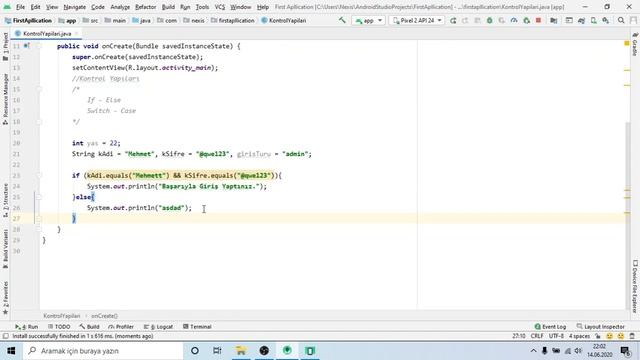Viewport: 640px width, 360px height.
Task: Open the Navigate menu
Action: 75,7
